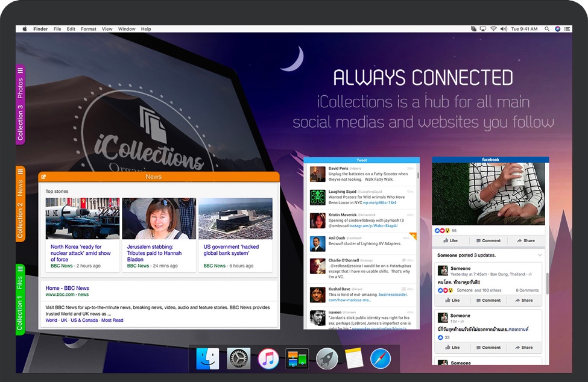Screen dimensions: 588x382
Task: Click the Photos collection menu icon
Action: [20, 70]
